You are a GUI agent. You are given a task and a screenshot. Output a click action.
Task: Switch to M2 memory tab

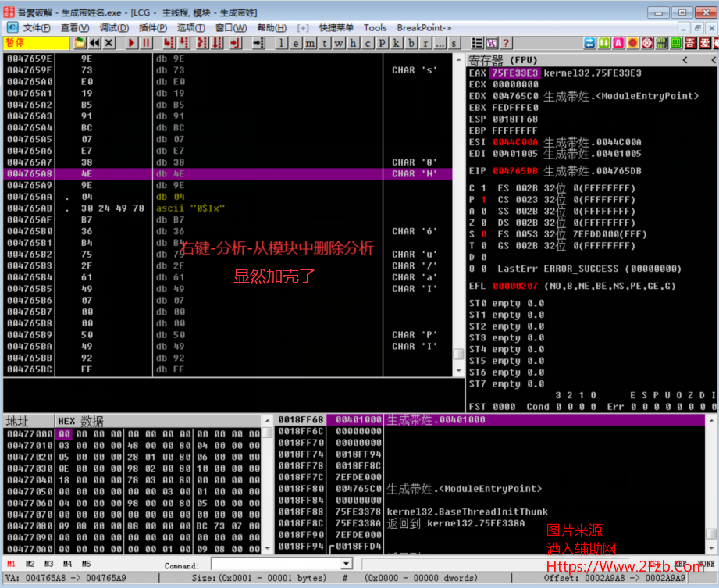tap(30, 564)
